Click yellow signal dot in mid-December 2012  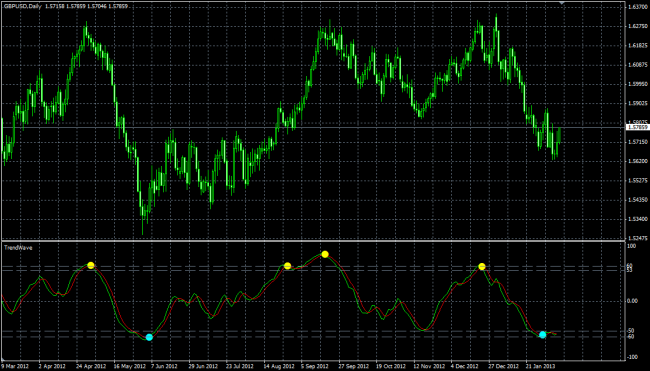(482, 267)
